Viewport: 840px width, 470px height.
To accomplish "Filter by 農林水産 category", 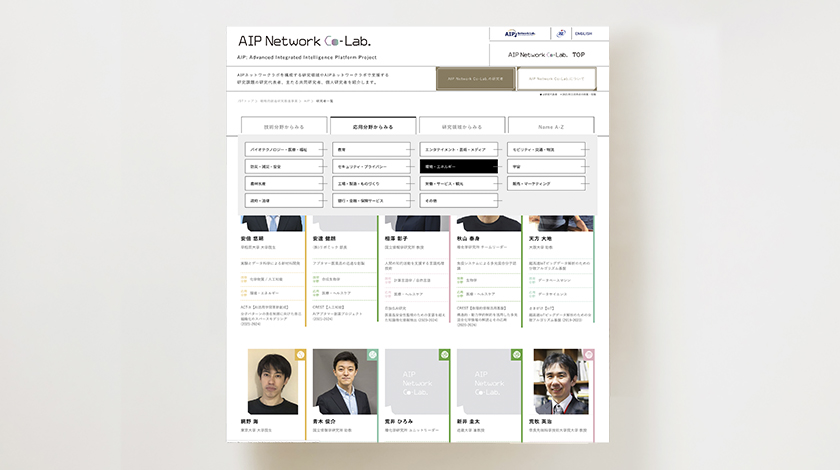I will tap(284, 184).
